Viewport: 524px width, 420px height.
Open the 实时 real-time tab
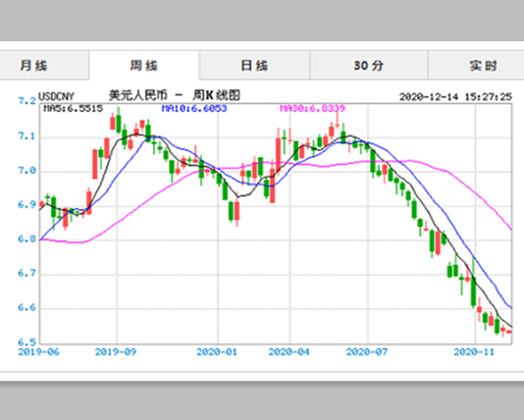(476, 66)
